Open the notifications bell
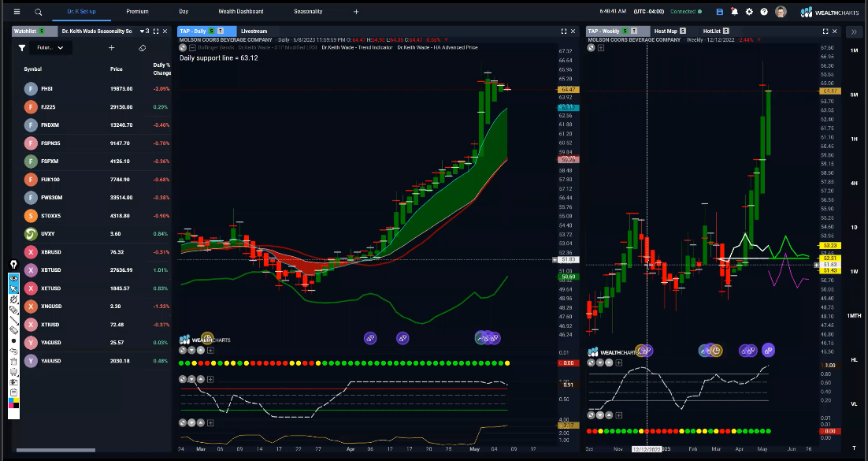 734,12
